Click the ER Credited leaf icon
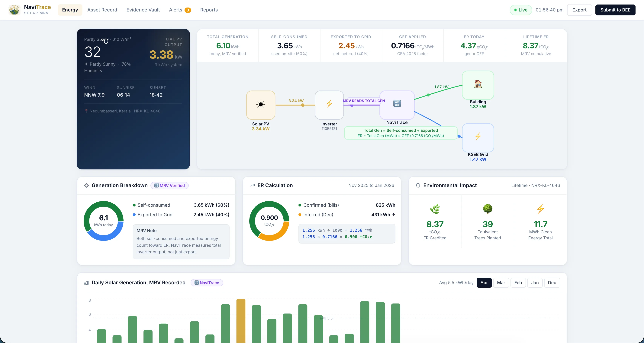The height and width of the screenshot is (343, 644). tap(435, 209)
